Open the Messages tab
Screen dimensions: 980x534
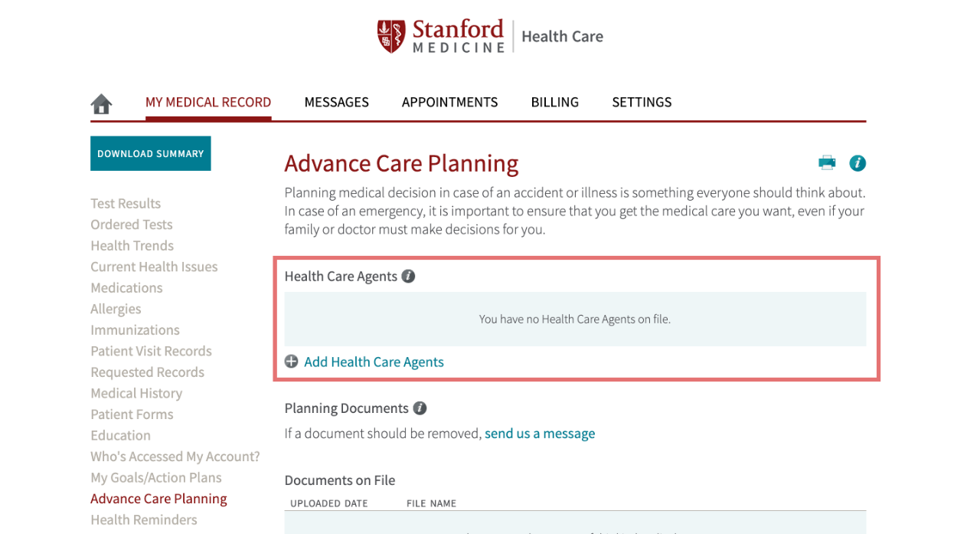[x=336, y=102]
